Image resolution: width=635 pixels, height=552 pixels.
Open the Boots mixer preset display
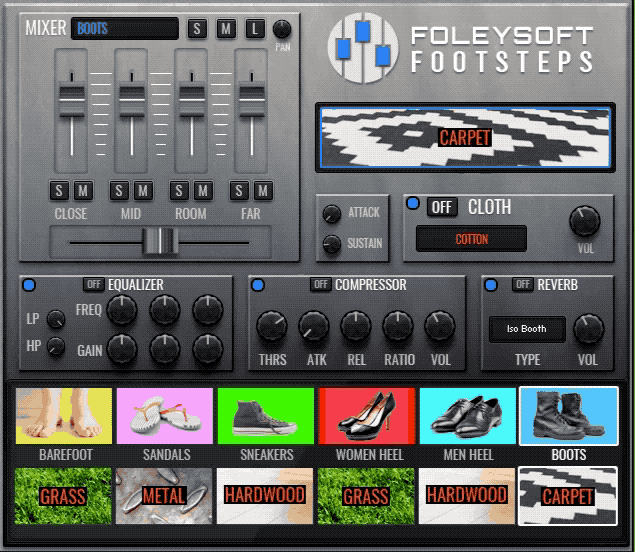[x=125, y=28]
